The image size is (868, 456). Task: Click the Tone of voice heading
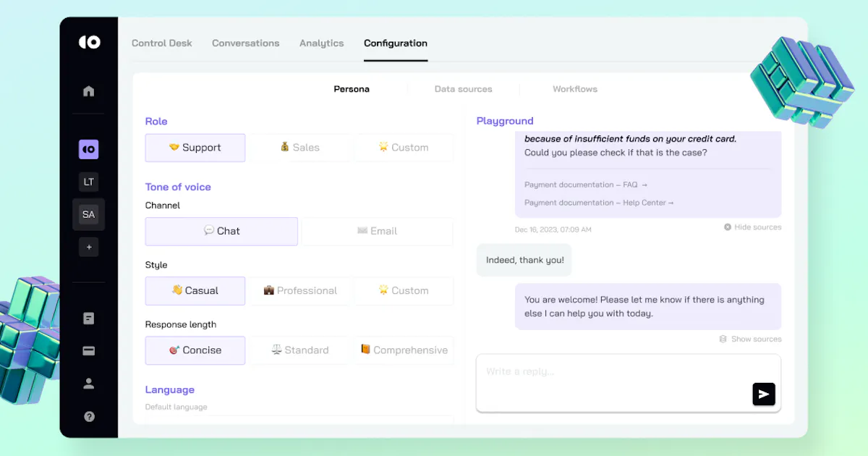178,187
